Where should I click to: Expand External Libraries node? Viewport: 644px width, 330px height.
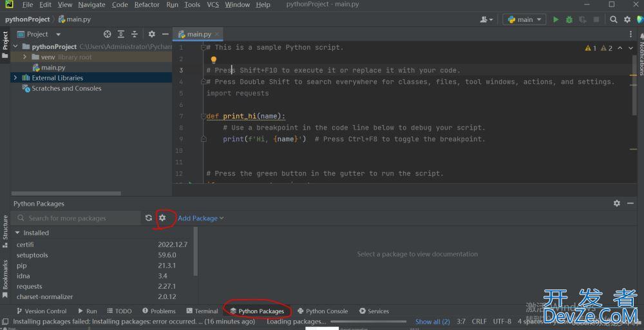[15, 78]
